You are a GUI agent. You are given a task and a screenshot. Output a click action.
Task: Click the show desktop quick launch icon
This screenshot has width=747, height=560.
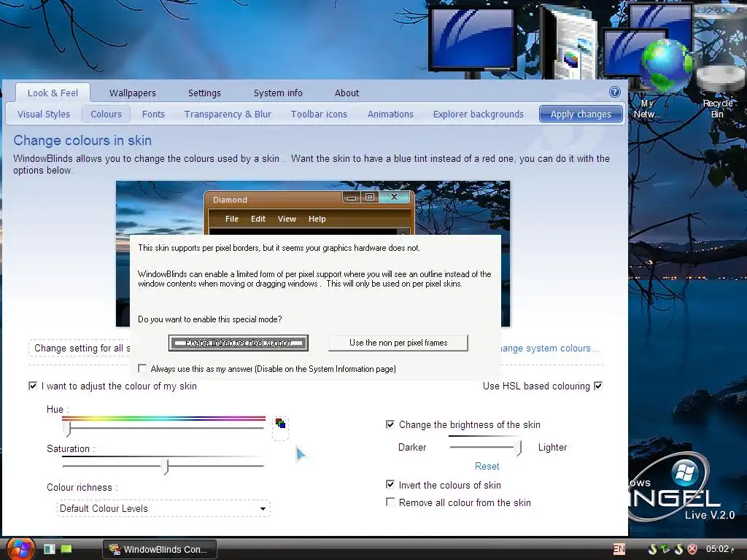coord(50,549)
